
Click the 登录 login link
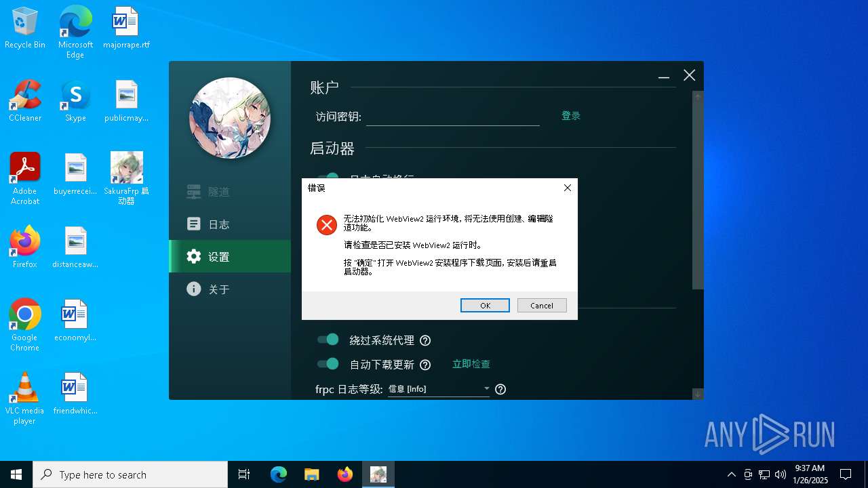[571, 116]
